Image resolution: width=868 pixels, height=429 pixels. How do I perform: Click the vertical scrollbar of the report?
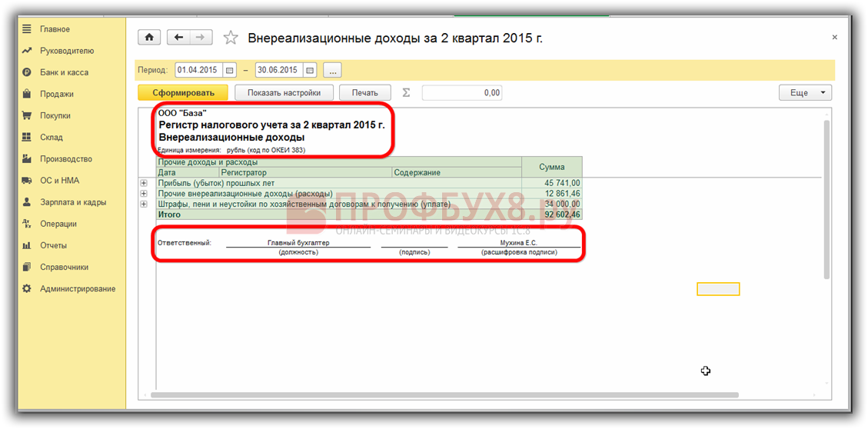[x=826, y=199]
